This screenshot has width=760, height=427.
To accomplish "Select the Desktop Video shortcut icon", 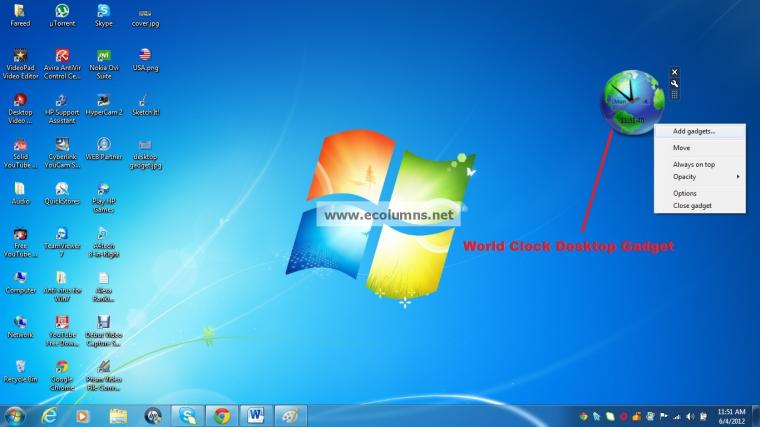I will 20,109.
